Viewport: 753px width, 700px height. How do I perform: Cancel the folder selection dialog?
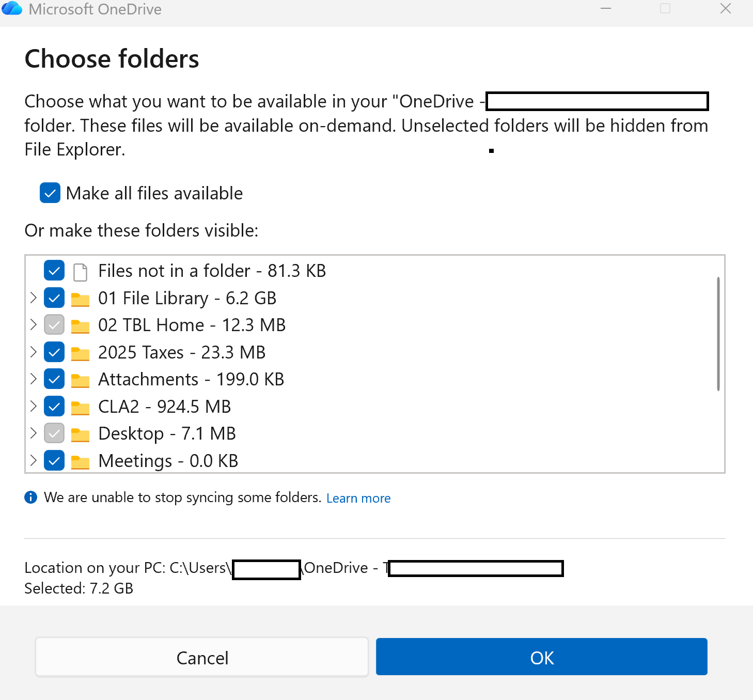202,657
